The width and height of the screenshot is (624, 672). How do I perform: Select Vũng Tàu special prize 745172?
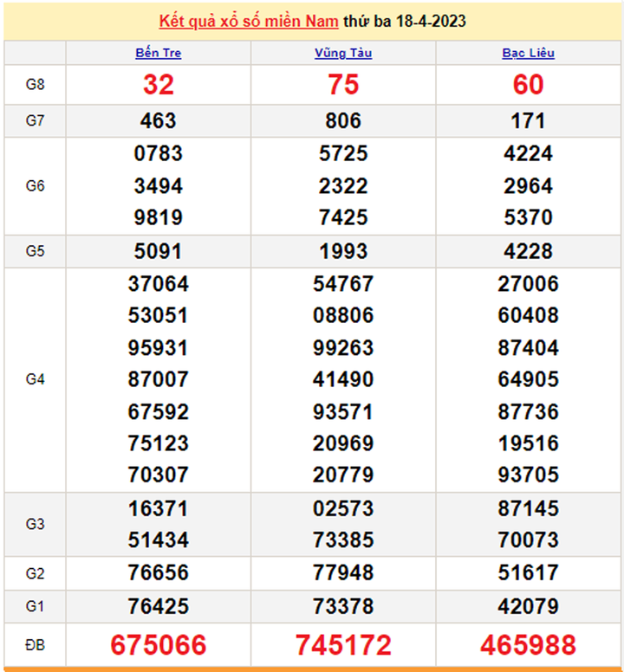pos(343,645)
